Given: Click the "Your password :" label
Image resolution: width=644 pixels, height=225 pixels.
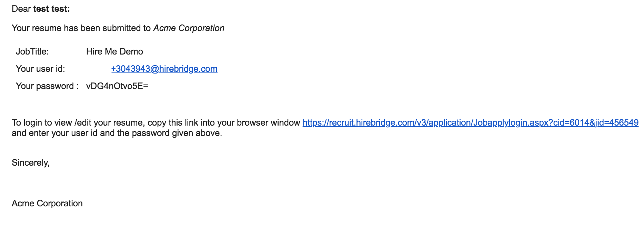Looking at the screenshot, I should tap(47, 86).
